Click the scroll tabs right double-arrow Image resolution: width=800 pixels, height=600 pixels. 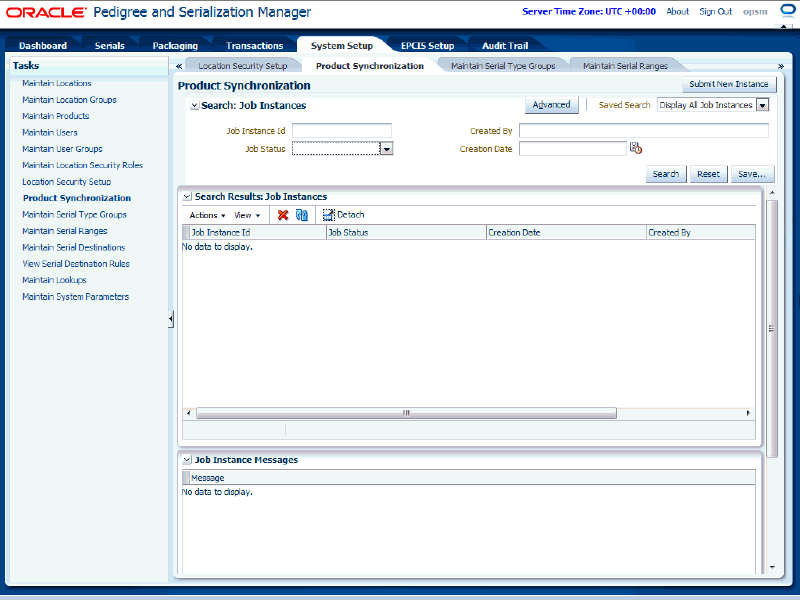(781, 66)
